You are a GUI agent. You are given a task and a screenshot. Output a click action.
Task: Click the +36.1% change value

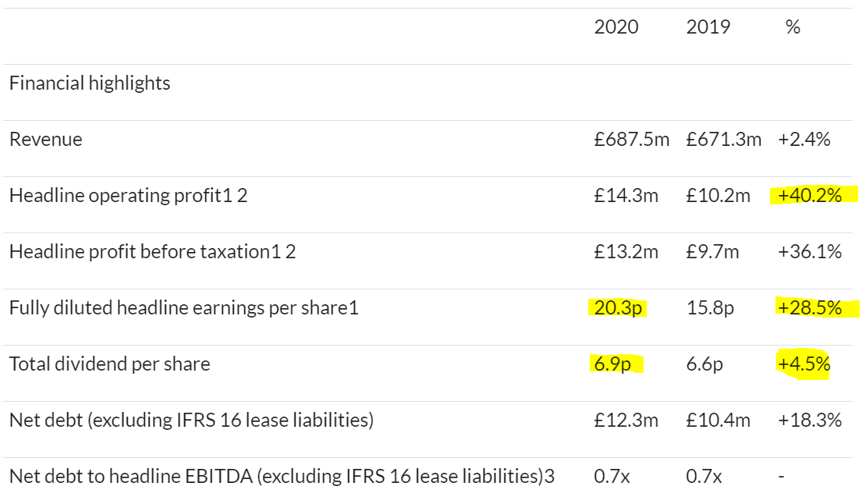pyautogui.click(x=810, y=252)
